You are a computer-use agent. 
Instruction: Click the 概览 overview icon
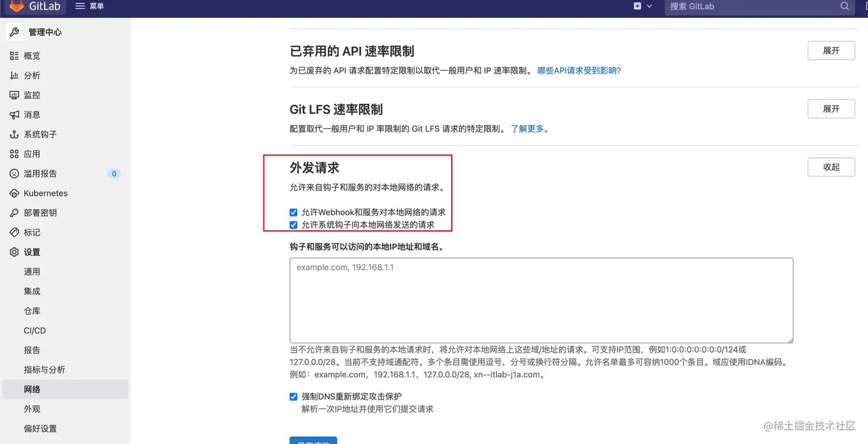14,56
